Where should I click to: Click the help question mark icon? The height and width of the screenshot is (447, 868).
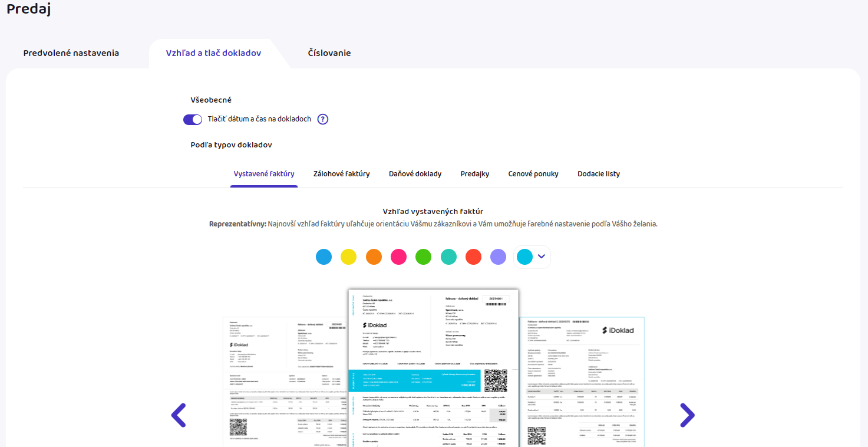pos(322,119)
